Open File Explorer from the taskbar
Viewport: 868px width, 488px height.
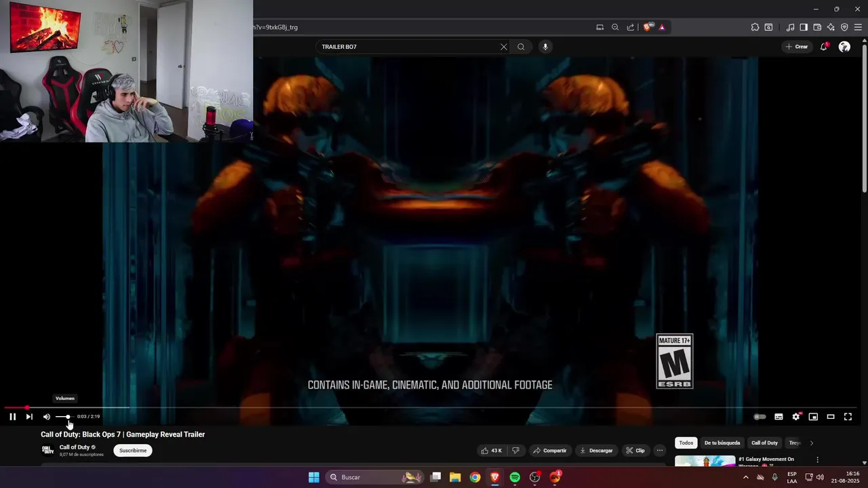pos(455,477)
